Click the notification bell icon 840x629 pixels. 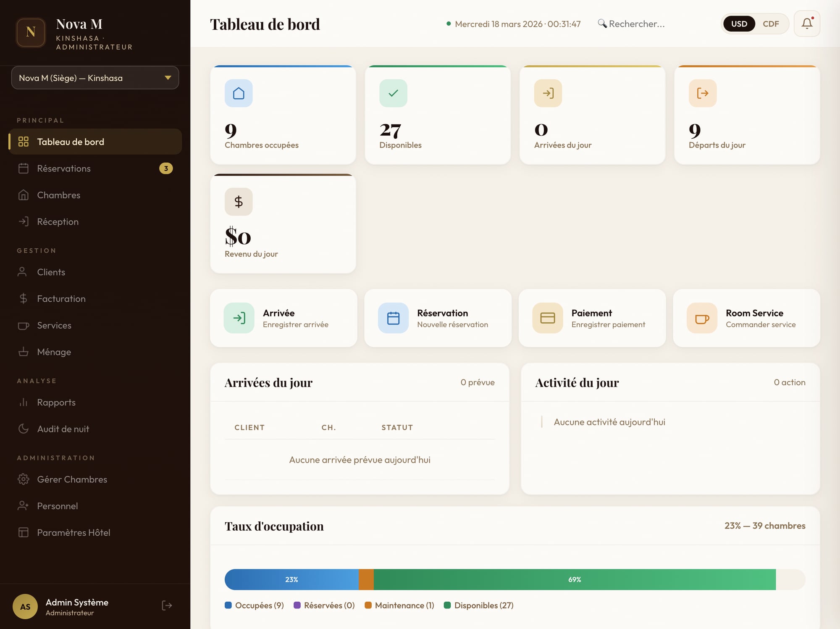coord(806,24)
